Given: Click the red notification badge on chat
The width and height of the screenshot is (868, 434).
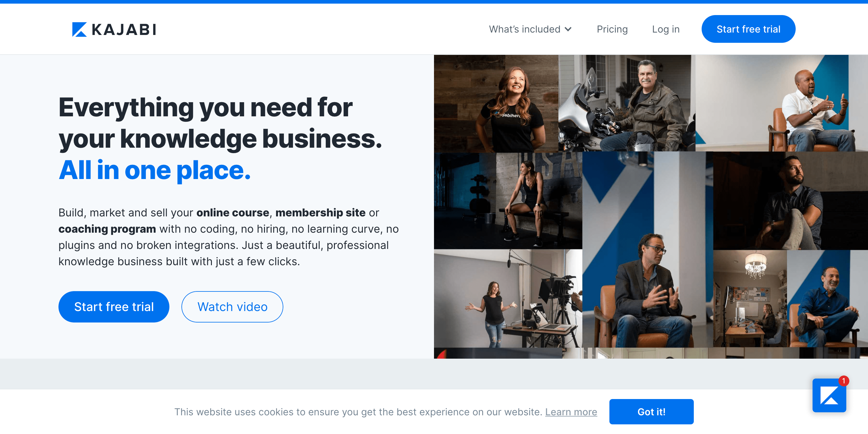Looking at the screenshot, I should point(844,381).
